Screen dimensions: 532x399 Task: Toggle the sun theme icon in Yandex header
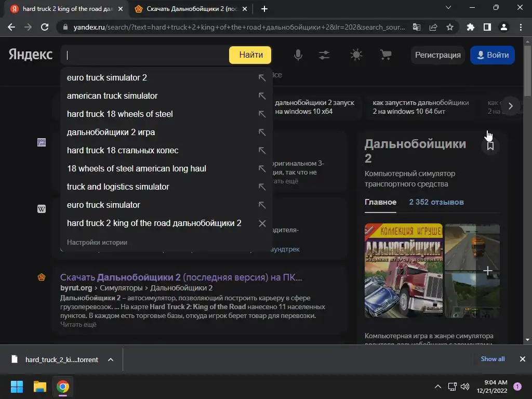pyautogui.click(x=356, y=55)
